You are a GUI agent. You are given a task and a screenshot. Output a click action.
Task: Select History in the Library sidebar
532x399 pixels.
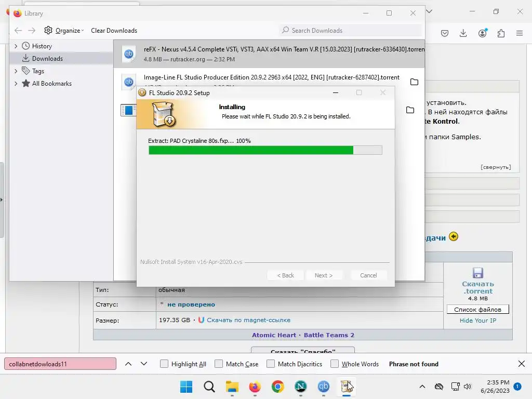point(42,46)
